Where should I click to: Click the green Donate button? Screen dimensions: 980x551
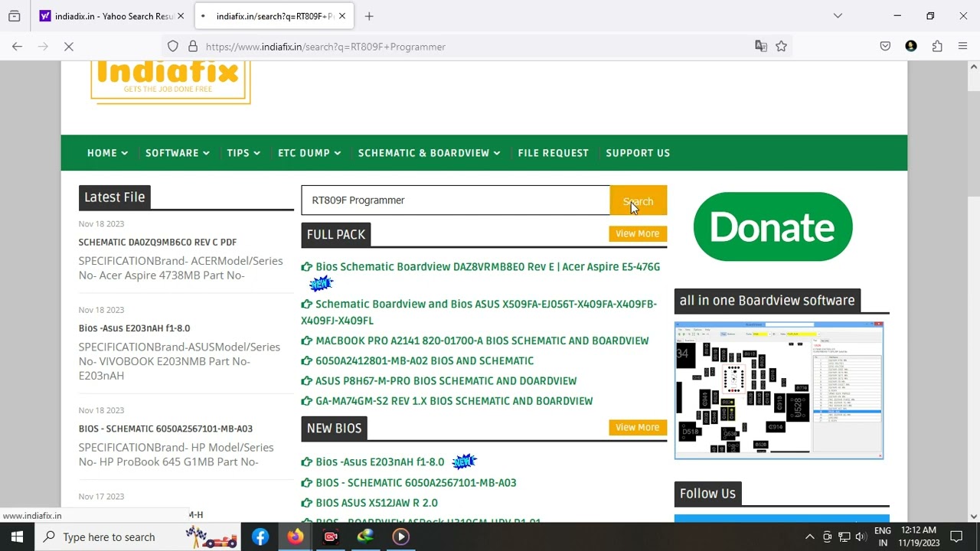click(773, 227)
